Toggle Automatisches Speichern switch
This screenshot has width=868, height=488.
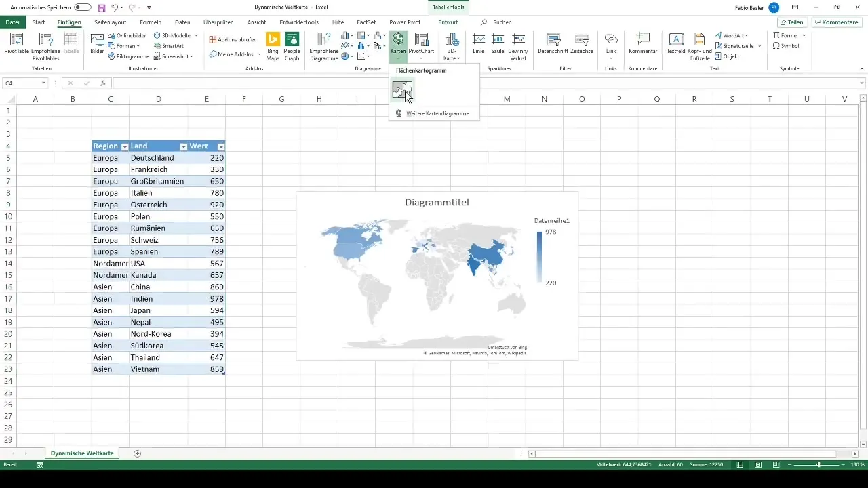tap(83, 7)
